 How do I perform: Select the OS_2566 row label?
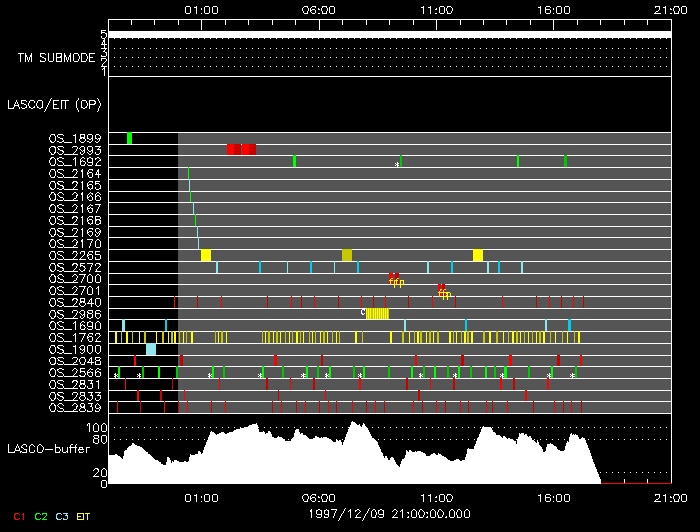(74, 372)
